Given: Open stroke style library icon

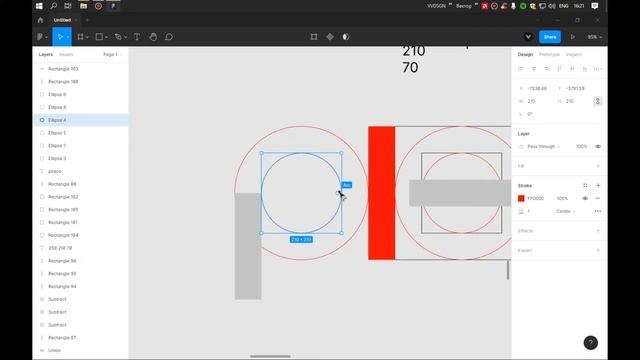Looking at the screenshot, I should coord(585,185).
